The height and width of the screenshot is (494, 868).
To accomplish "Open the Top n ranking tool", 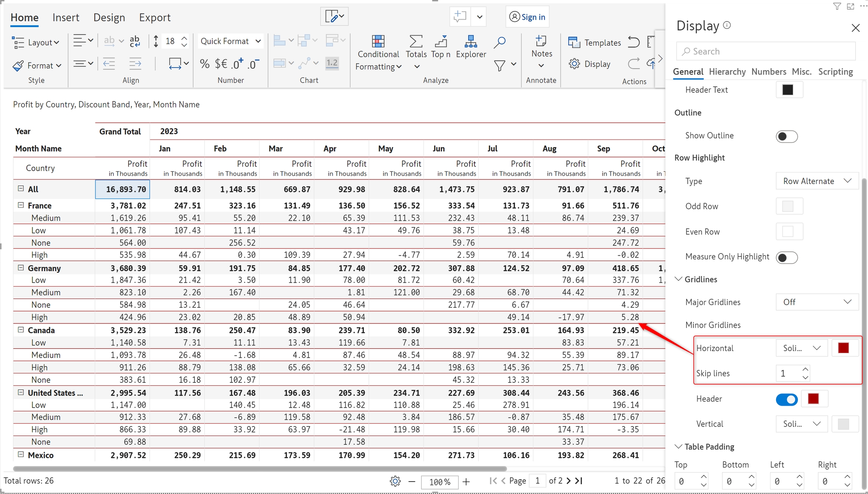I will pyautogui.click(x=440, y=41).
